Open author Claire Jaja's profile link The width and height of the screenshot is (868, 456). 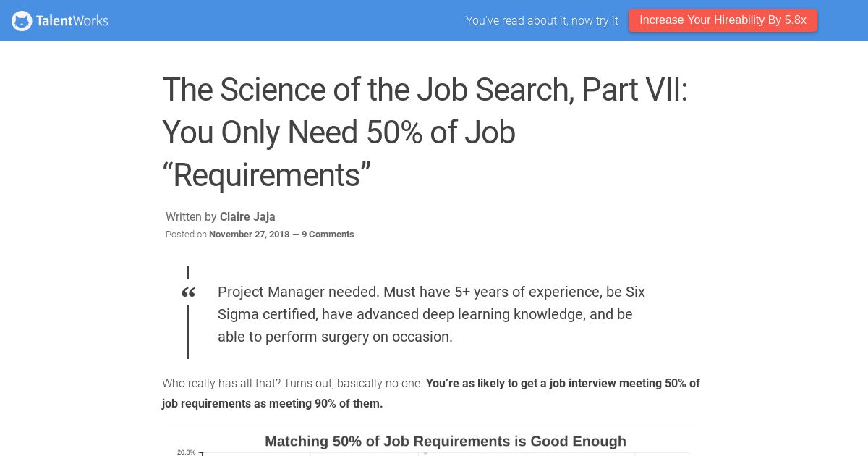pyautogui.click(x=247, y=216)
